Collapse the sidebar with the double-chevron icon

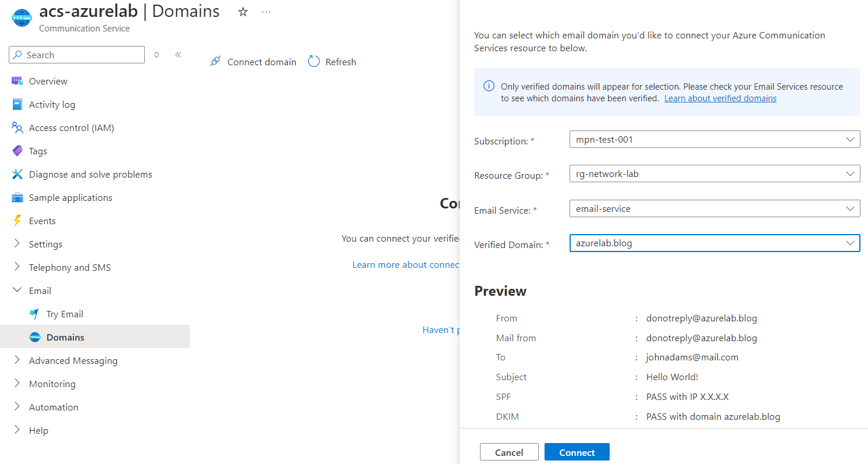(178, 55)
